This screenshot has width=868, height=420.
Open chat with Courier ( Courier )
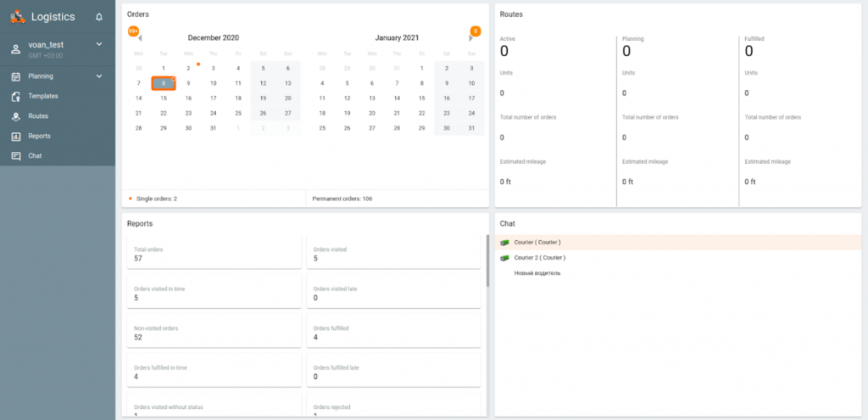(x=537, y=243)
